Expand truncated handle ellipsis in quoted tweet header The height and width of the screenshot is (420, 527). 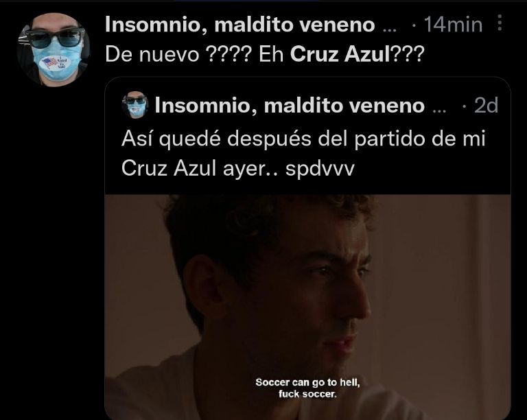click(439, 109)
